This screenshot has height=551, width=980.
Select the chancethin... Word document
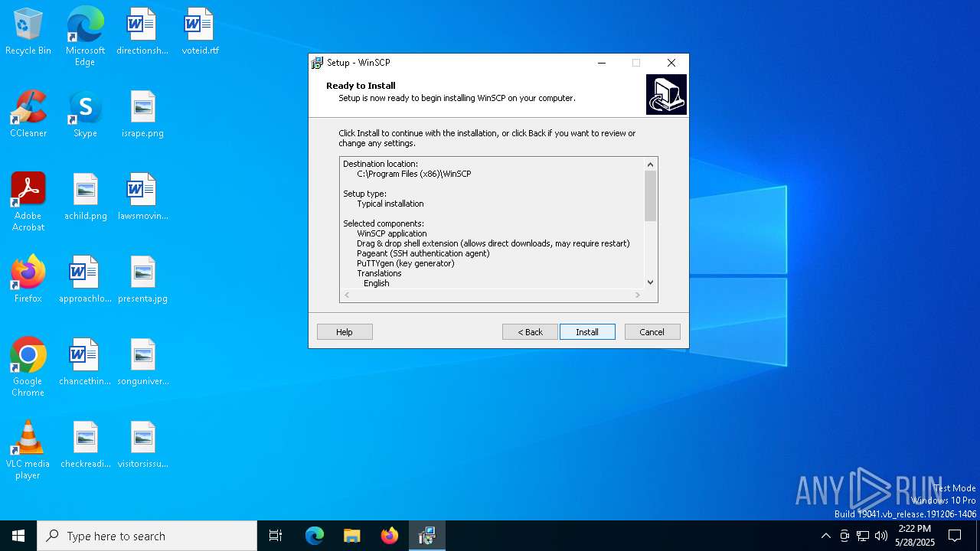click(85, 363)
